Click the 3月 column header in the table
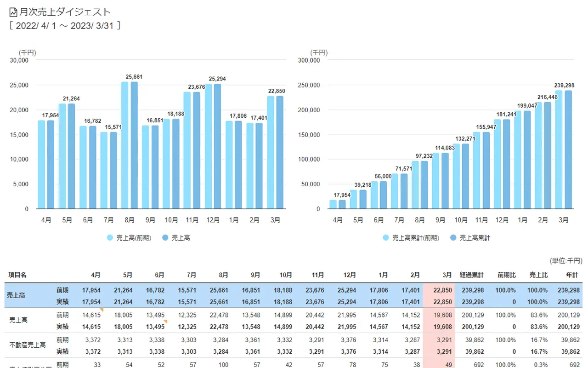The image size is (588, 368). pyautogui.click(x=447, y=275)
